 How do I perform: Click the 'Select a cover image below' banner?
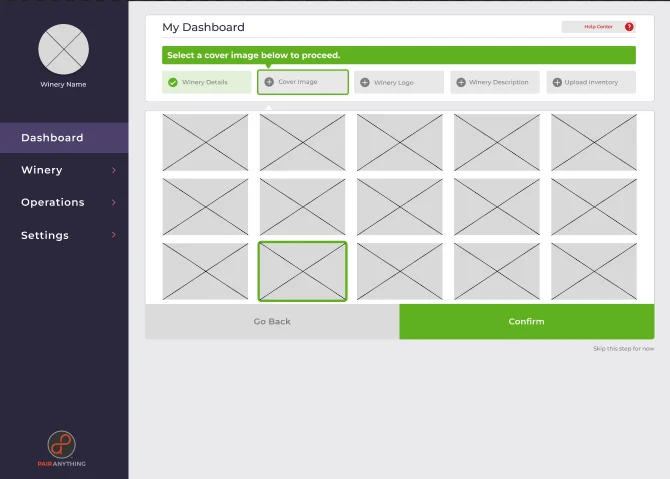click(x=399, y=55)
